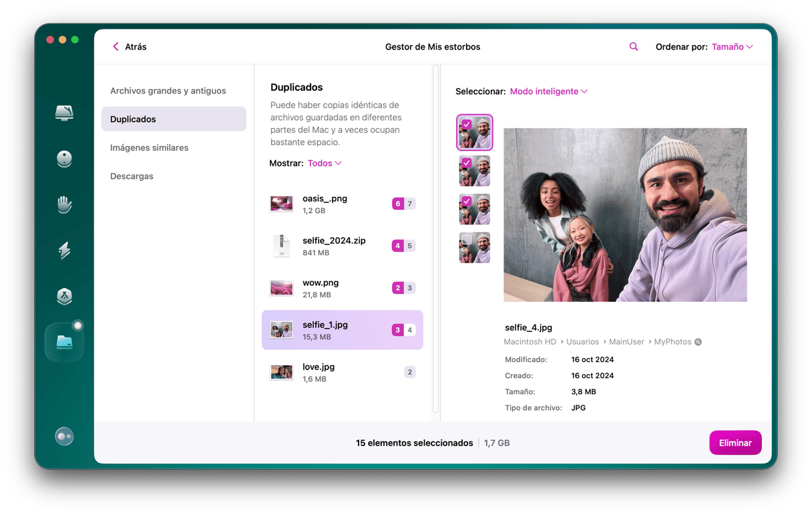Click Usuarios in the file path
This screenshot has height=515, width=812.
click(x=583, y=342)
